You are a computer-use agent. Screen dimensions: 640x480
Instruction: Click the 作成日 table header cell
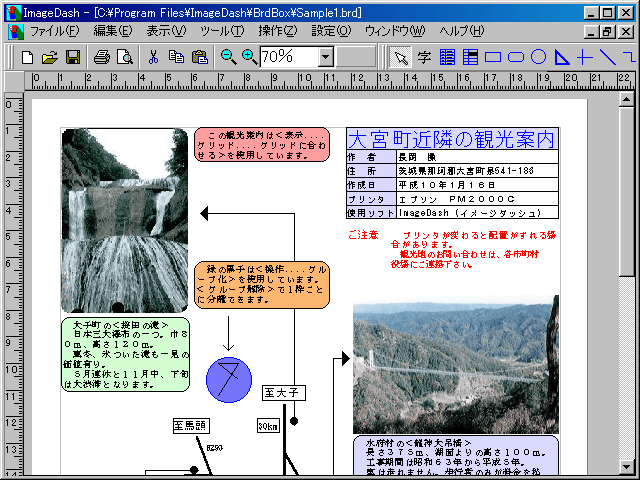click(x=371, y=185)
